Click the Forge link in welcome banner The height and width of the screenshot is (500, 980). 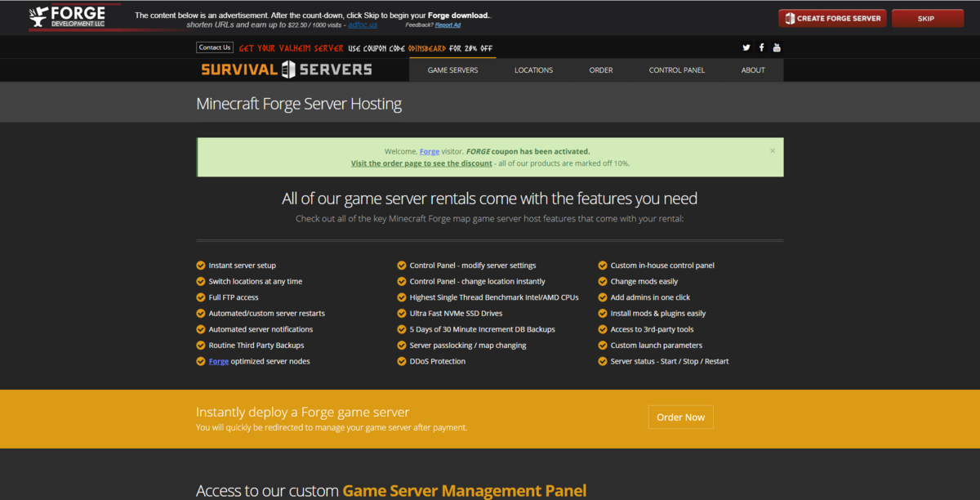click(430, 151)
